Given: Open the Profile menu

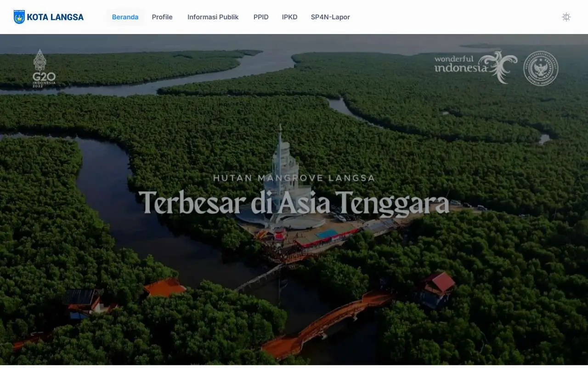Looking at the screenshot, I should 162,17.
